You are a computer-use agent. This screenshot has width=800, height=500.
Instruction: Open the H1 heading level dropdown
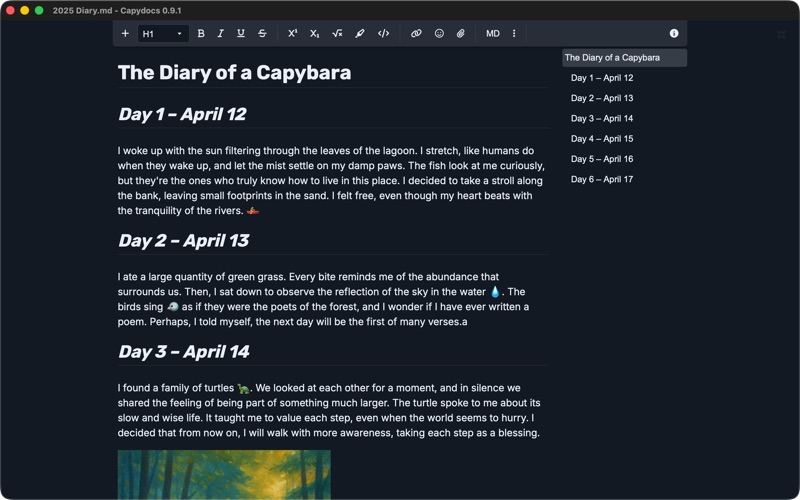tap(163, 34)
